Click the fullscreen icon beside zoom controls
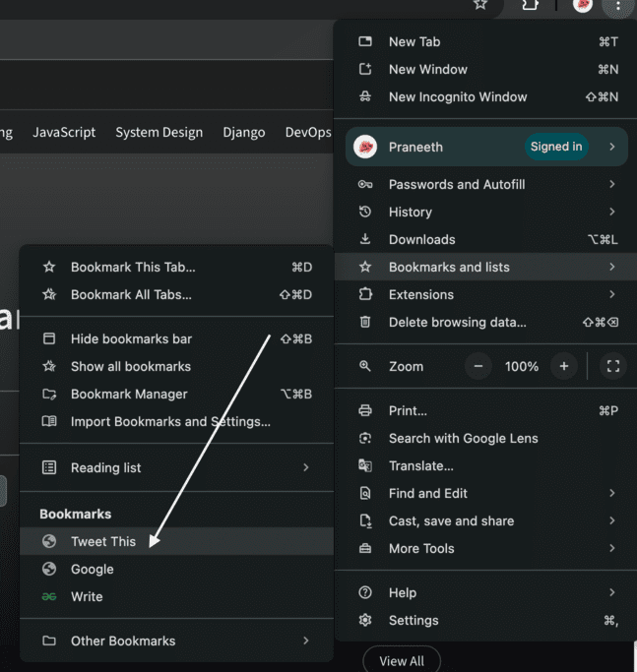637x672 pixels. (x=612, y=366)
